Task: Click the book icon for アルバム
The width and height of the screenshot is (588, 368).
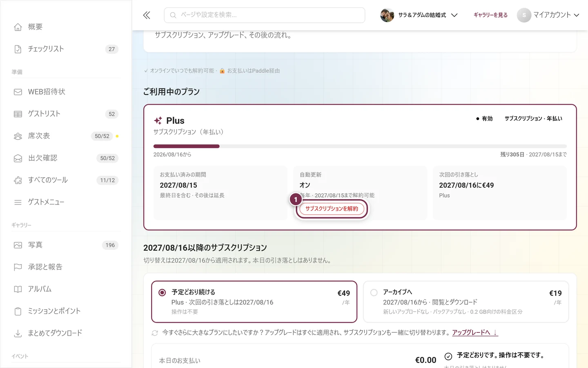Action: [x=18, y=289]
